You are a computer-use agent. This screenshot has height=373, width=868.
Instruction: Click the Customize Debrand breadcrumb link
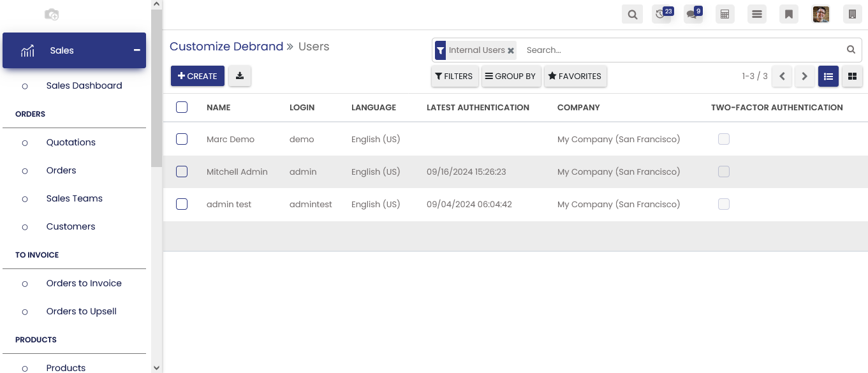[226, 47]
